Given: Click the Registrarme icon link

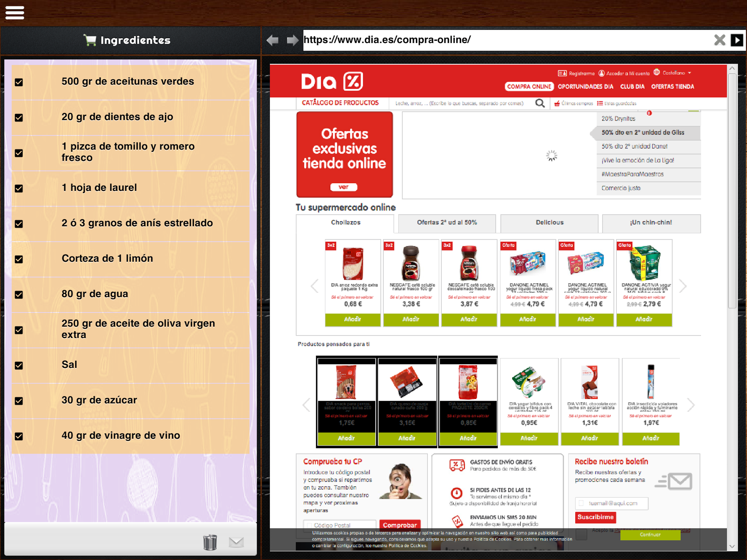Looking at the screenshot, I should pos(576,73).
